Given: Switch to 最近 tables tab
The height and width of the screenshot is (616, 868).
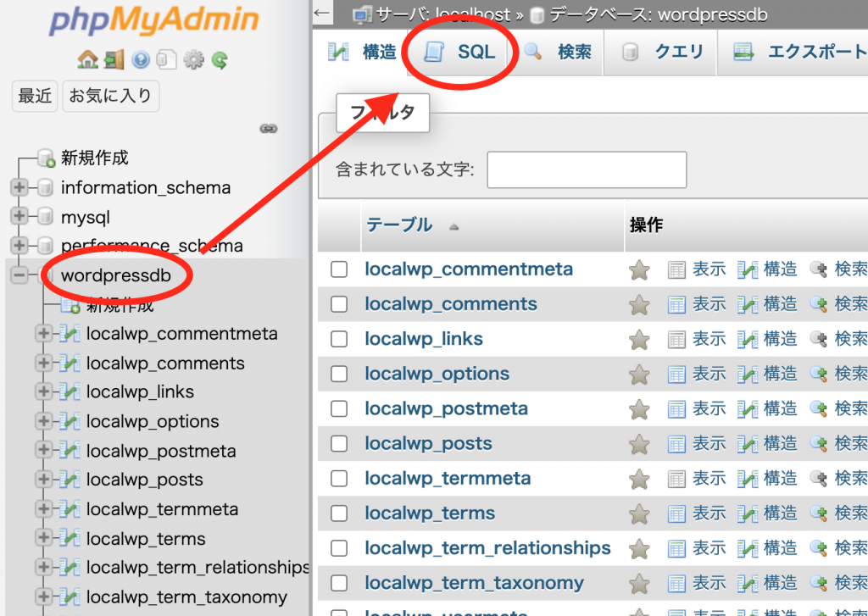Looking at the screenshot, I should (x=35, y=96).
